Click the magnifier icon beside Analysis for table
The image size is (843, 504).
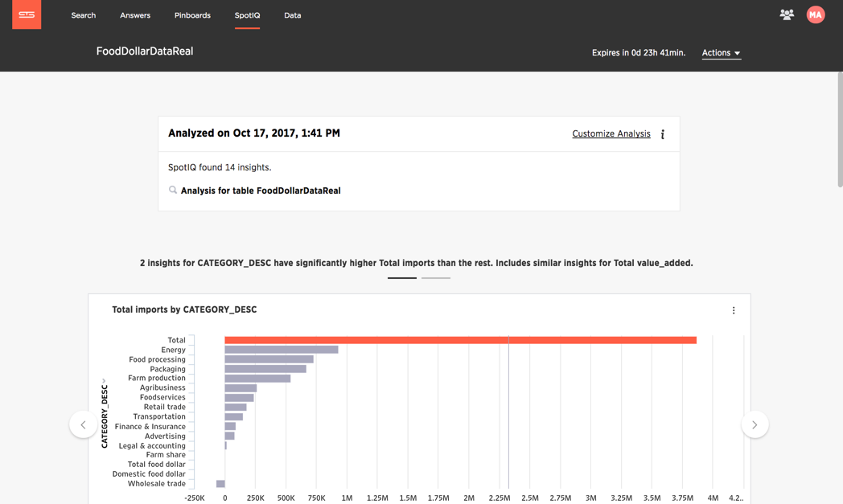(x=173, y=190)
